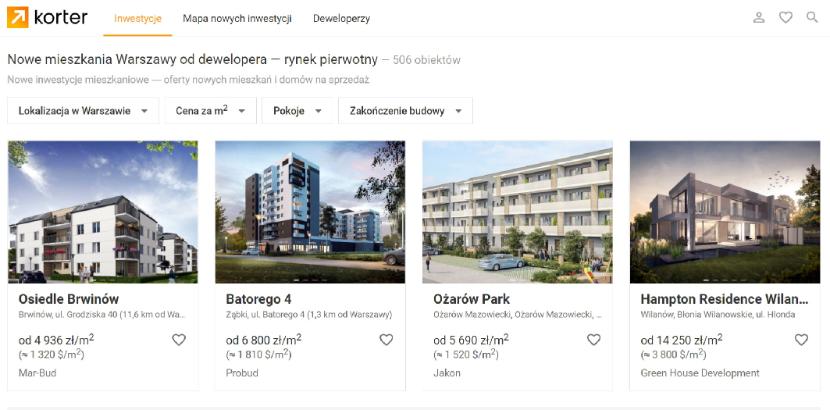Favorite Hampton Residence with its heart icon
Image resolution: width=830 pixels, height=410 pixels.
(801, 340)
